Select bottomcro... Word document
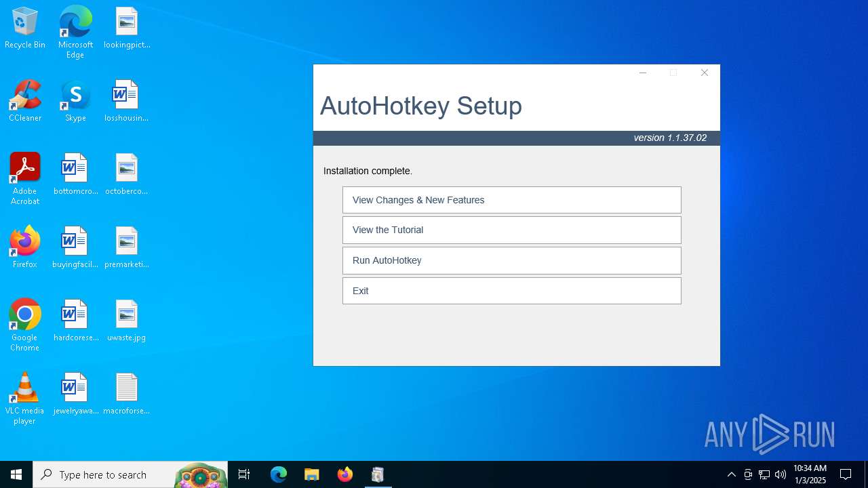 pyautogui.click(x=75, y=175)
